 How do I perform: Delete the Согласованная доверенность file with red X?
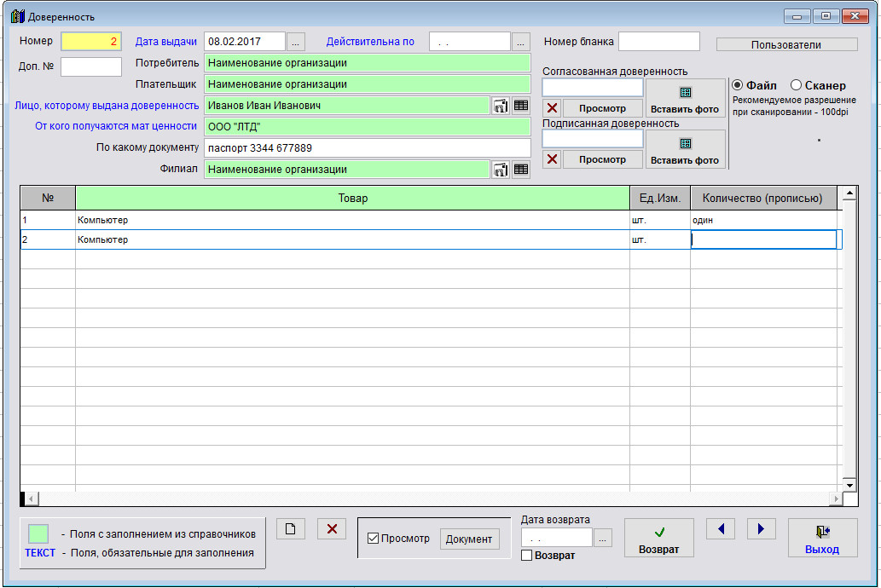pyautogui.click(x=553, y=108)
